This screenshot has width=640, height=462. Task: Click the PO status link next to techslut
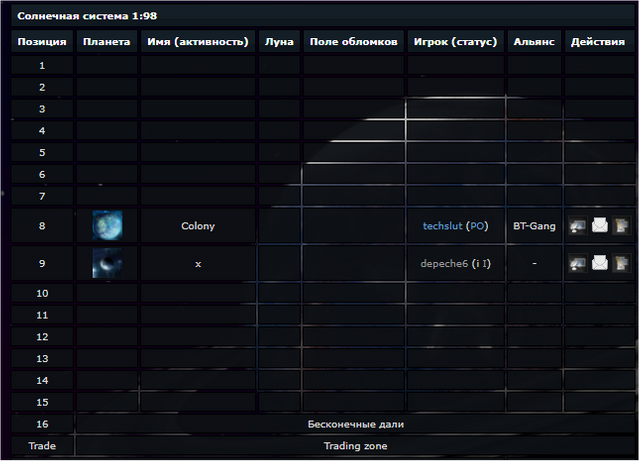[477, 226]
